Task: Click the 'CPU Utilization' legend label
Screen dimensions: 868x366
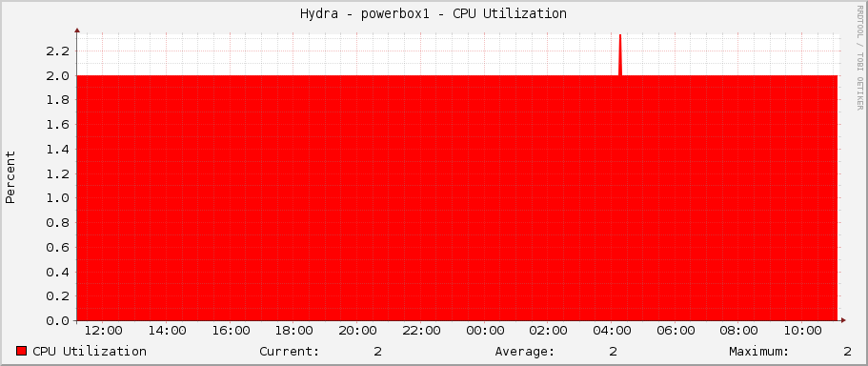Action: (90, 351)
